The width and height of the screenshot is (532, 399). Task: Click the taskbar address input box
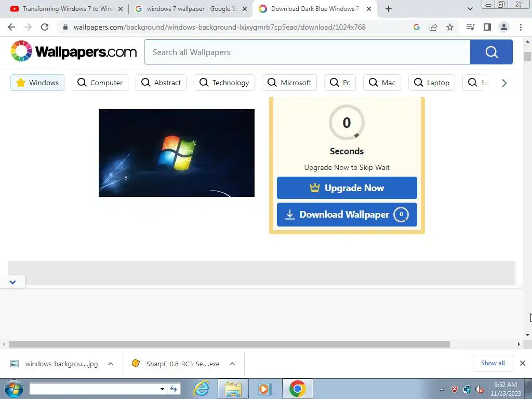click(x=95, y=389)
